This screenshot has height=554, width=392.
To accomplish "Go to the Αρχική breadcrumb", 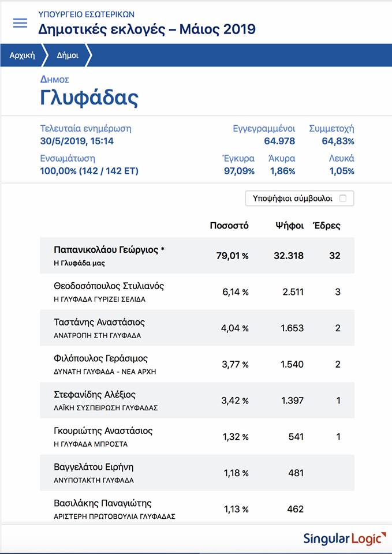I will point(22,56).
